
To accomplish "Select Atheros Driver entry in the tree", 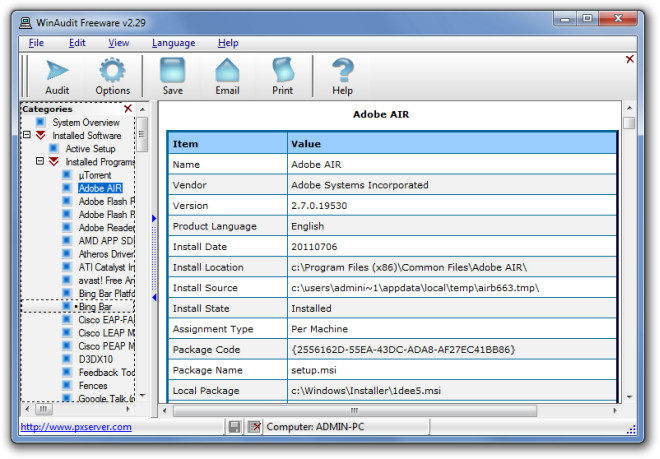I will [x=106, y=254].
